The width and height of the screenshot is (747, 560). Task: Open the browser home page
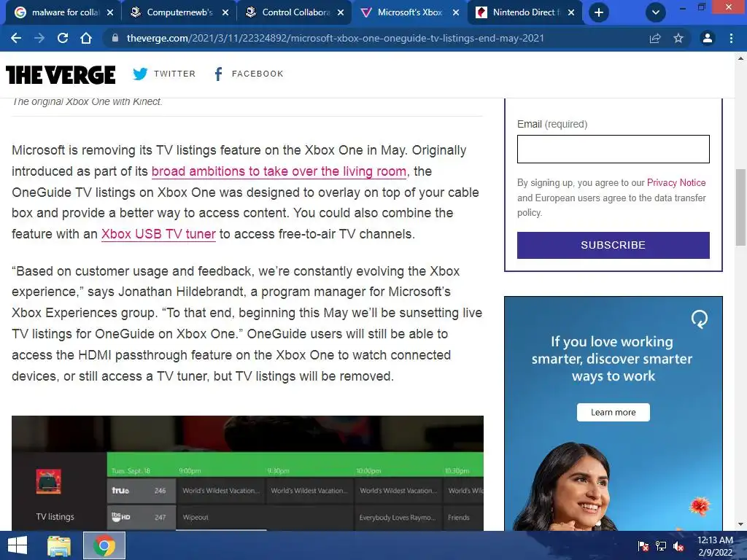pyautogui.click(x=86, y=38)
